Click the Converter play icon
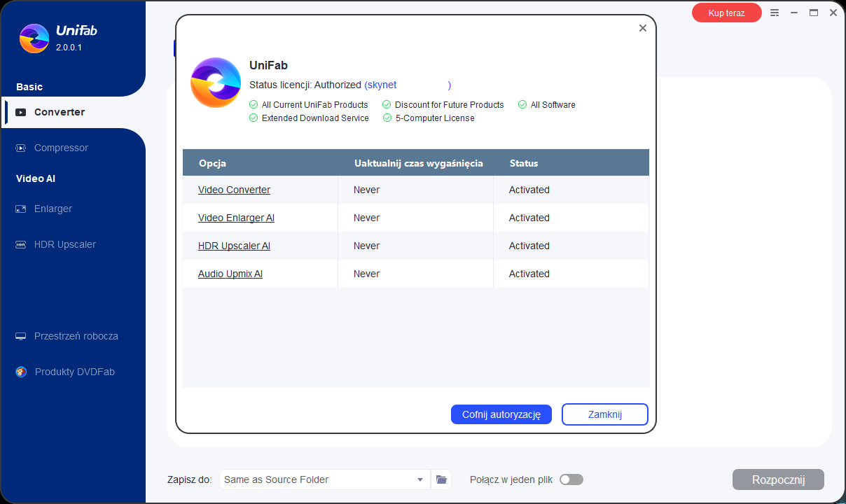 point(21,112)
